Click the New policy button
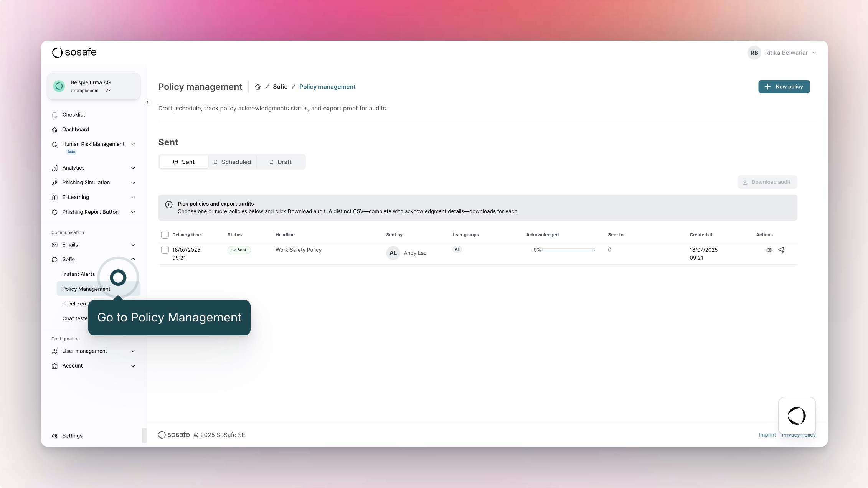This screenshot has height=488, width=868. pos(784,87)
